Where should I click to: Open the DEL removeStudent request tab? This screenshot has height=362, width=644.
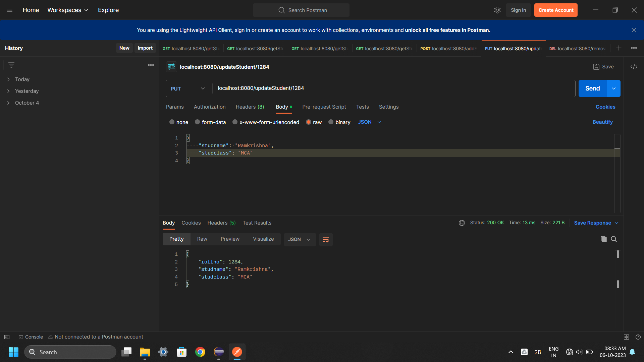coord(578,49)
